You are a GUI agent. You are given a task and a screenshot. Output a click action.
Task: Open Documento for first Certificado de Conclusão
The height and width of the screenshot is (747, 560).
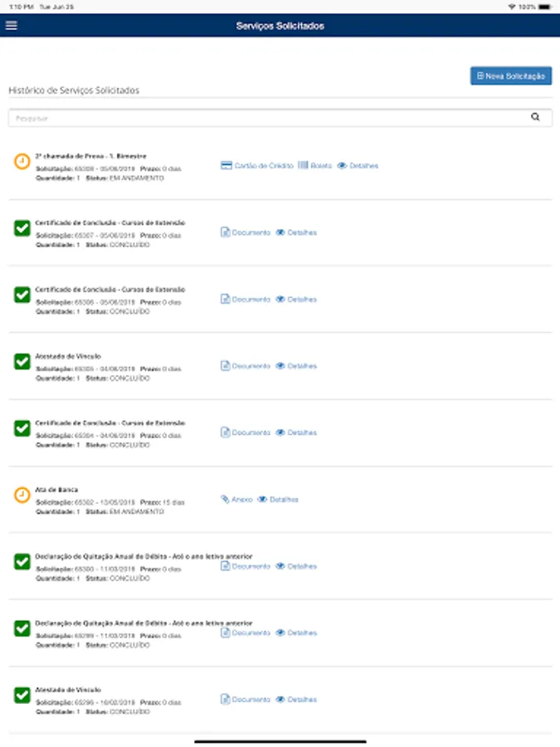coord(246,232)
